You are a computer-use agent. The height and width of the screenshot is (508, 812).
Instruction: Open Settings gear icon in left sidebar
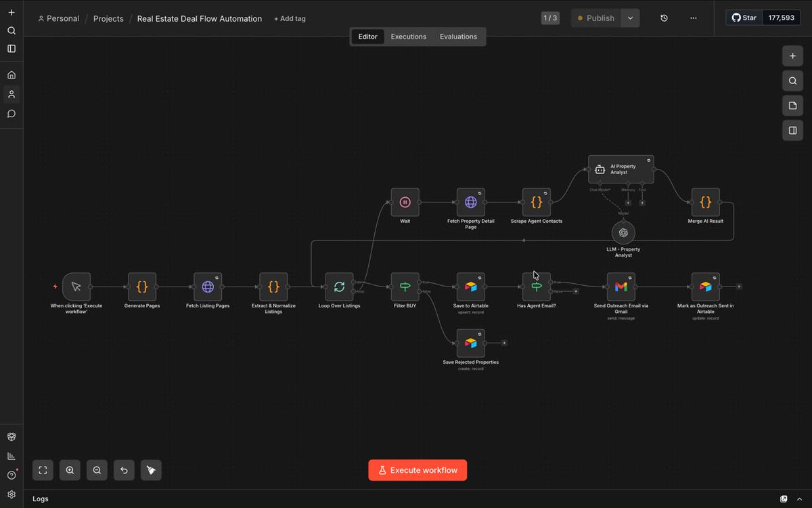pyautogui.click(x=12, y=494)
